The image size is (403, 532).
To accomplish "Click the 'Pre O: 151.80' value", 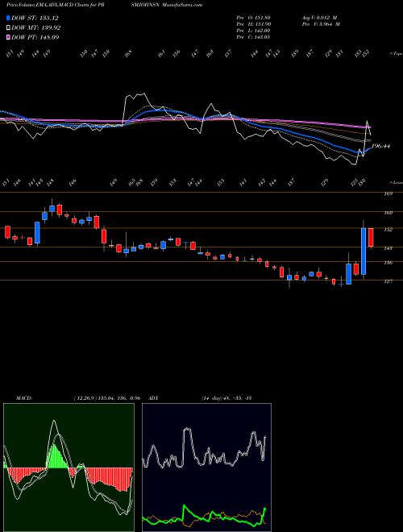I will tap(253, 18).
